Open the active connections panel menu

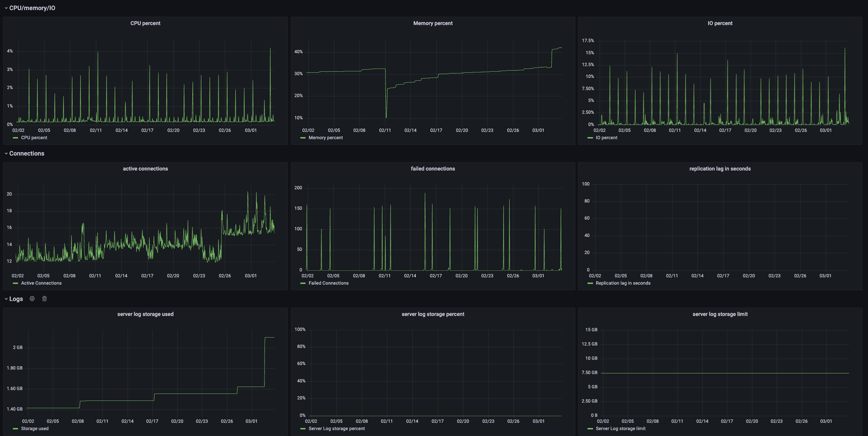pos(145,169)
